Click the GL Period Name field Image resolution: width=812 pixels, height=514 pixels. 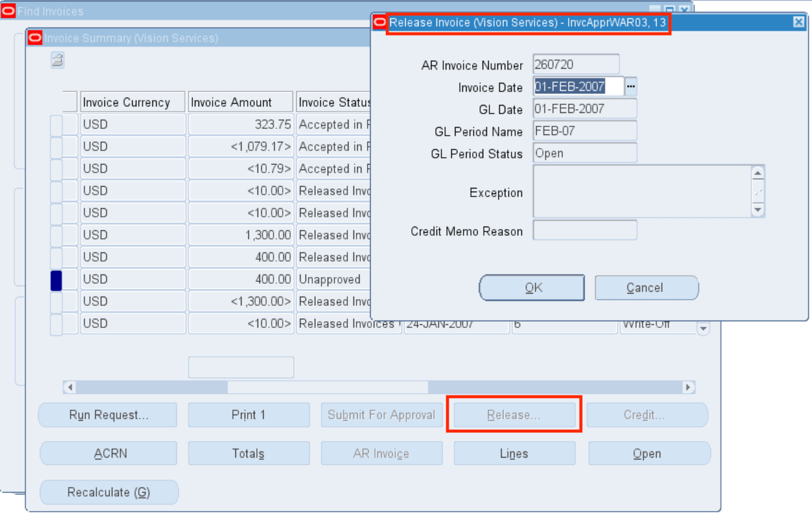pos(585,131)
